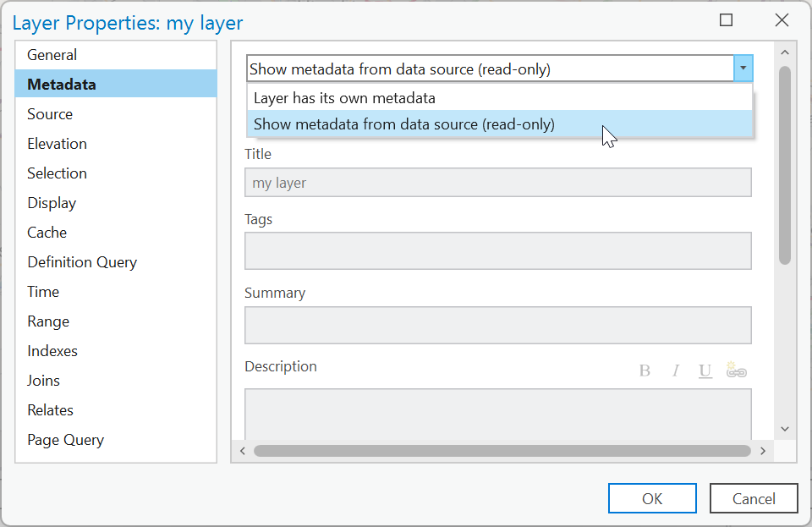Viewport: 812px width, 527px height.
Task: Open the General tab
Action: [x=52, y=55]
